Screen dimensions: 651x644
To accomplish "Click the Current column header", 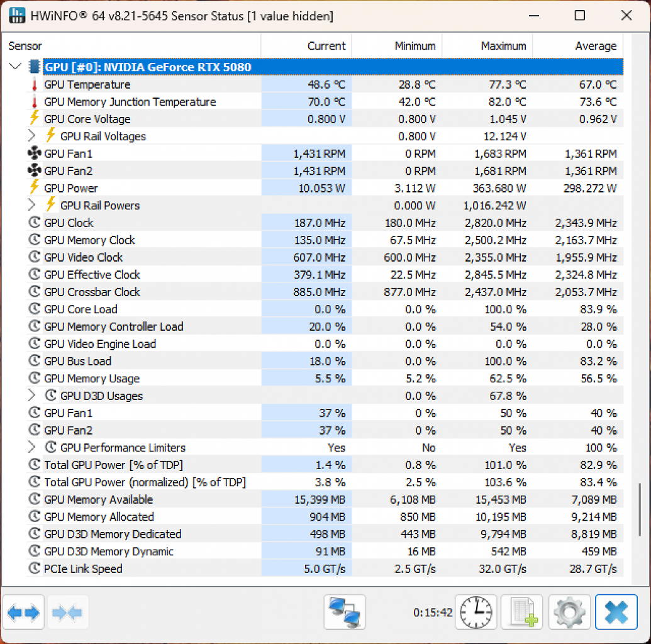I will pos(306,46).
